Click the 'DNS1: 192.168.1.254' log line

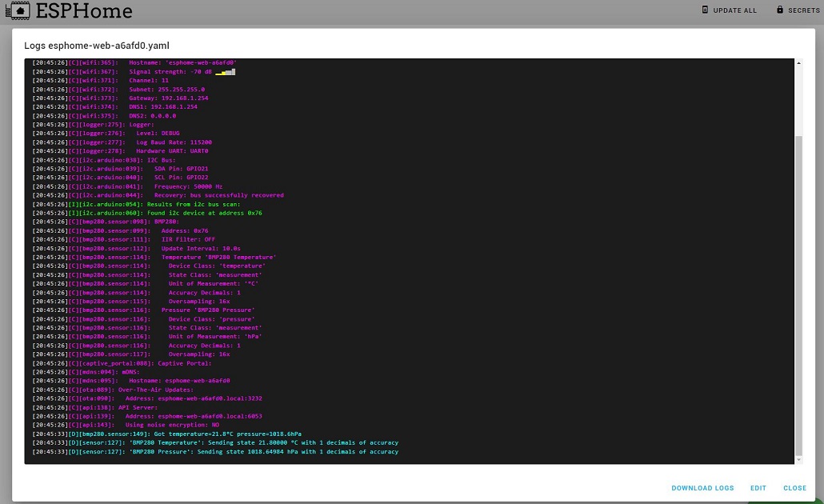(115, 107)
